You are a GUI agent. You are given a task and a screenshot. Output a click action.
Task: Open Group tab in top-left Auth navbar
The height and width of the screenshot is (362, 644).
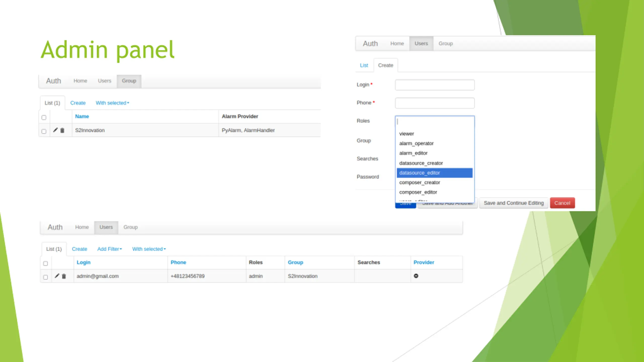click(x=129, y=81)
